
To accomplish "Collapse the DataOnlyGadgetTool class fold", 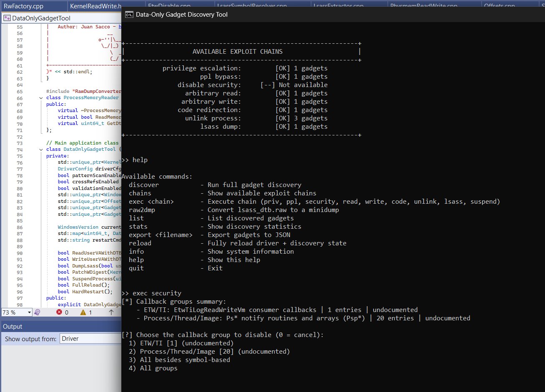I will 41,150.
